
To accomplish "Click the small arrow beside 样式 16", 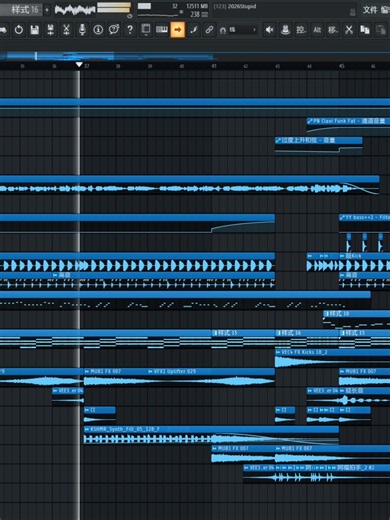I will tap(47, 10).
